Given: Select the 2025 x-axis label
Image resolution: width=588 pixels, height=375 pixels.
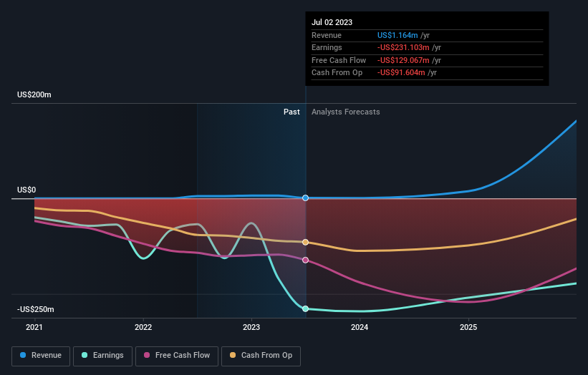Looking at the screenshot, I should click(468, 328).
